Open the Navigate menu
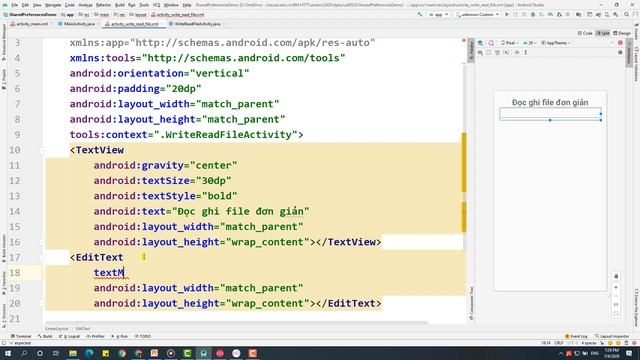 tap(53, 5)
